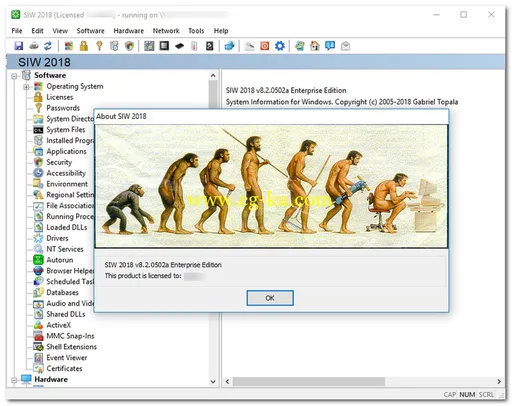Click the envelope toolbar icon

tap(345, 46)
